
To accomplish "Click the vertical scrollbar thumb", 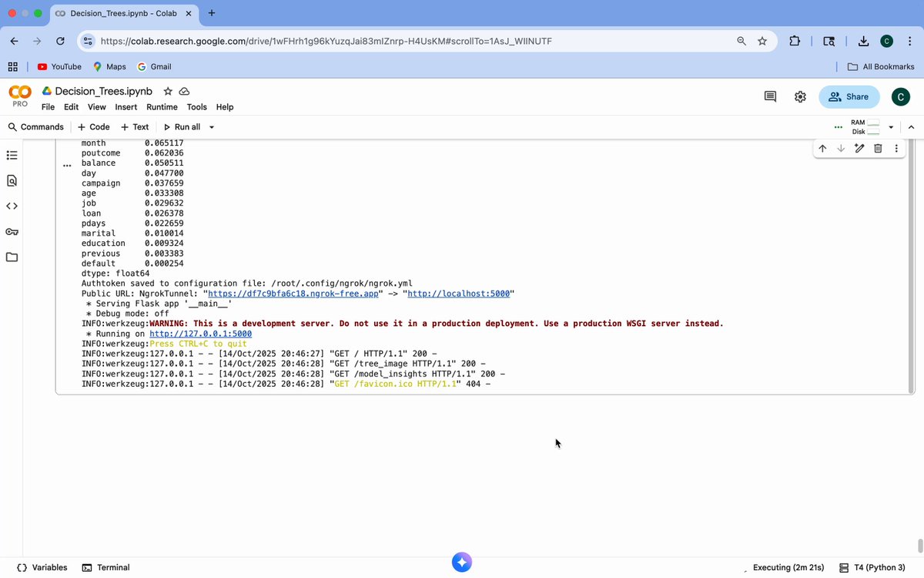I will pos(919,545).
